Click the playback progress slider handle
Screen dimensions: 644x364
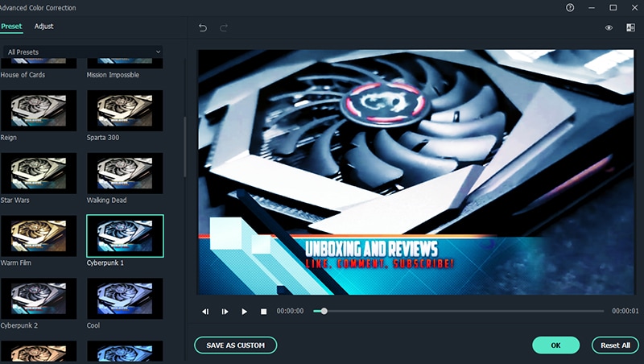tap(324, 311)
